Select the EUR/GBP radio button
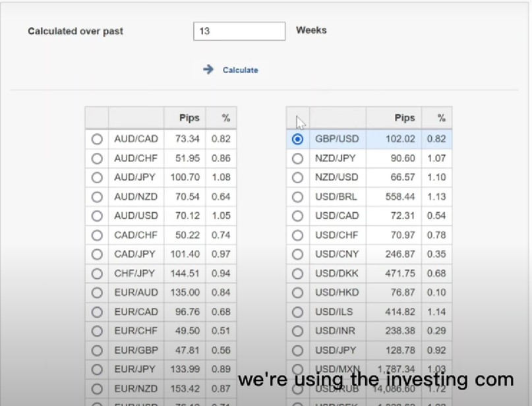This screenshot has height=406, width=532. tap(97, 350)
